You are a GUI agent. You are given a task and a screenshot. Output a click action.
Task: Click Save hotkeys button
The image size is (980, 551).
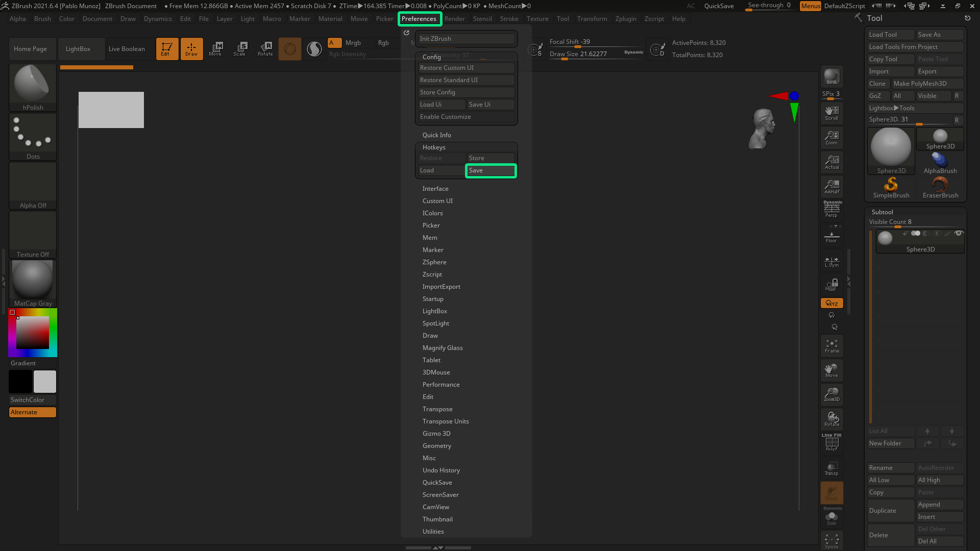(491, 170)
